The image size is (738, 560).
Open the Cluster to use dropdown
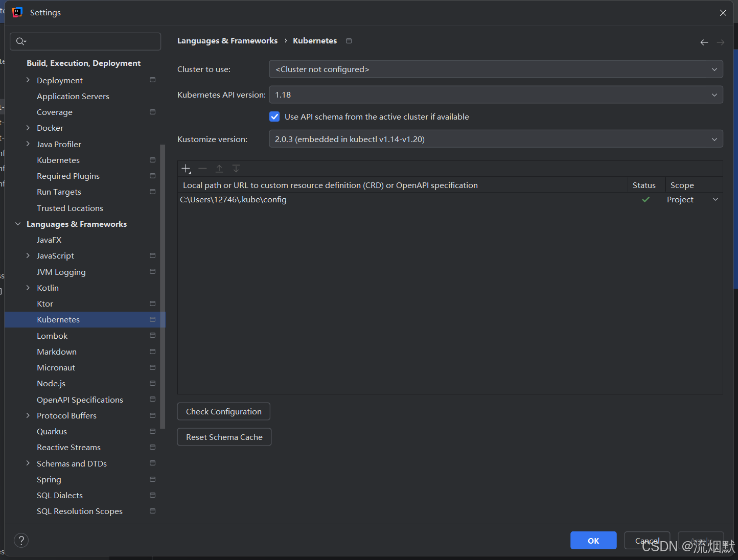[496, 69]
